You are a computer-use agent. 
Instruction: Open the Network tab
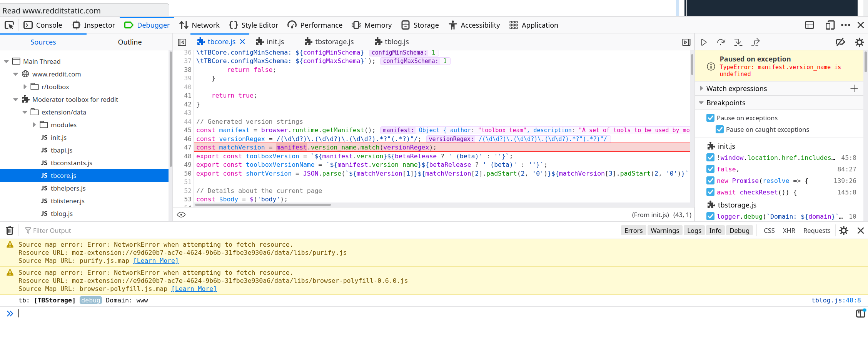tap(199, 25)
